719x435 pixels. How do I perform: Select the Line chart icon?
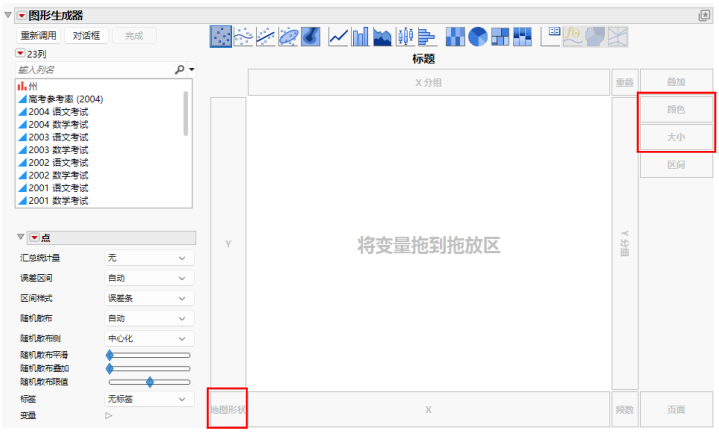338,36
